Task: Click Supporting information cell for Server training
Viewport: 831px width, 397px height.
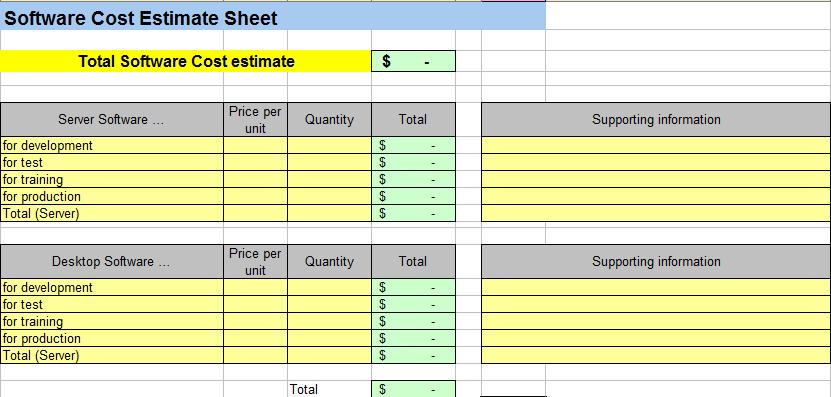Action: click(x=656, y=179)
